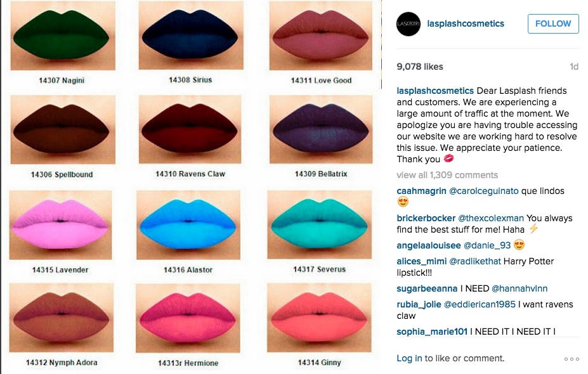
Task: Open the @danie_93 mention link
Action: [487, 245]
